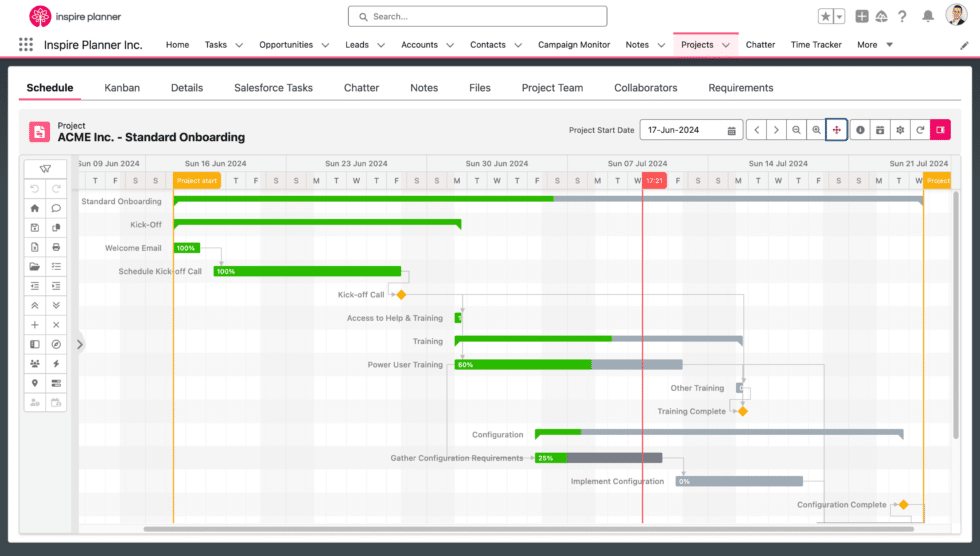980x556 pixels.
Task: Click the filter funnel icon atop toolbar
Action: [45, 169]
